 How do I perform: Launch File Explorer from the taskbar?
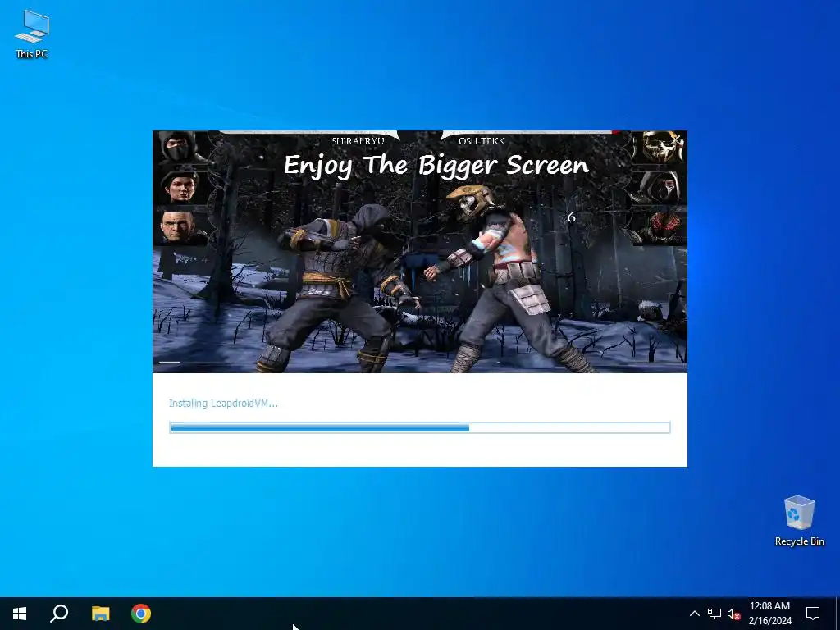[100, 614]
